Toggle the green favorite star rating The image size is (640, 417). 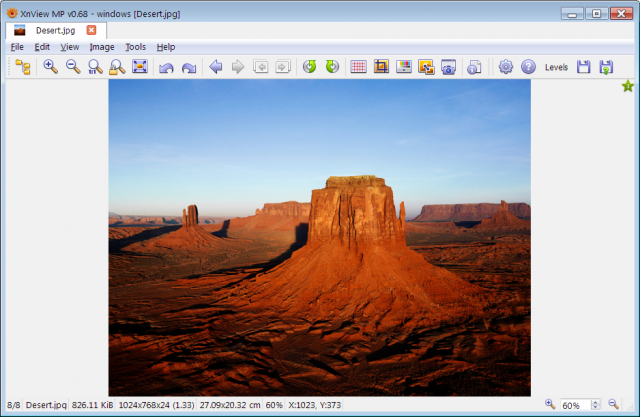(628, 86)
